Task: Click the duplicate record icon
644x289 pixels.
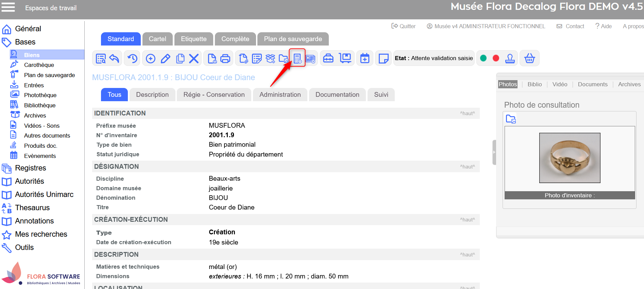Action: click(x=180, y=58)
